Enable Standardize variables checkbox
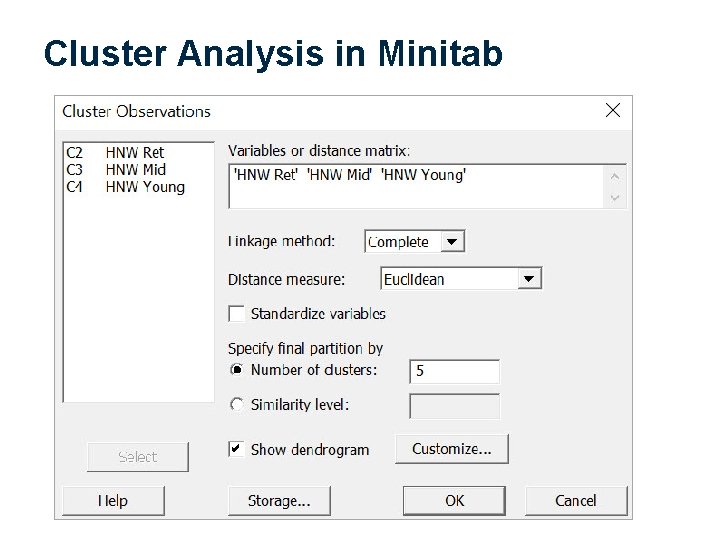The width and height of the screenshot is (720, 540). (x=236, y=314)
